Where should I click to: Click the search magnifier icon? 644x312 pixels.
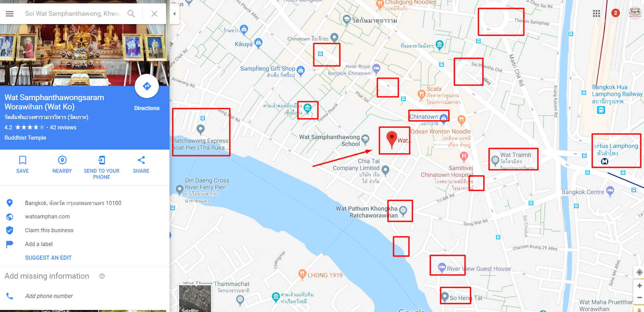tap(131, 14)
